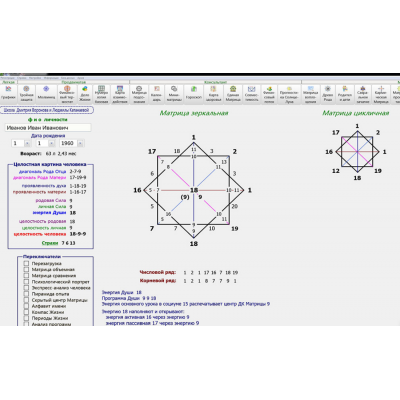Expand the birth month dropdown

pyautogui.click(x=52, y=143)
